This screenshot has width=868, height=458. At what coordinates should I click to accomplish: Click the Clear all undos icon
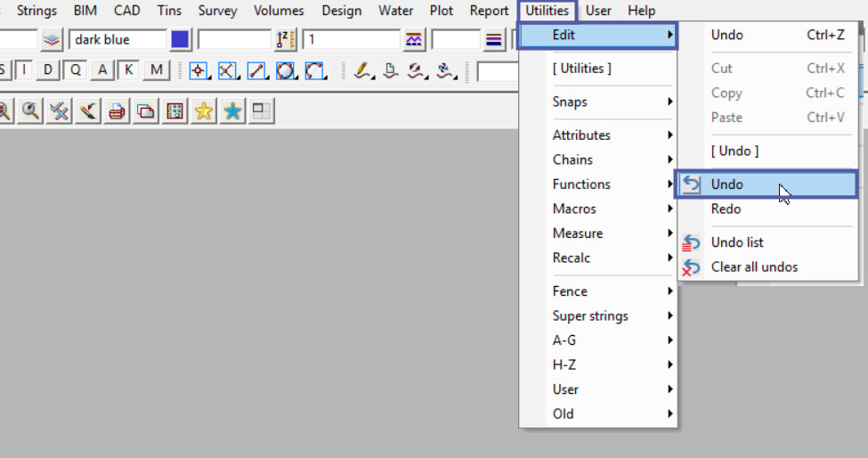(x=691, y=267)
